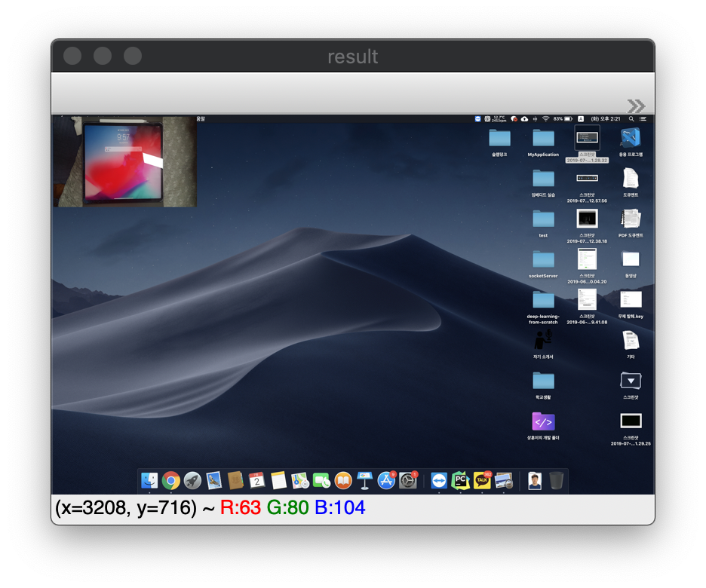Select the 슬랭덩크 folder on desktop

499,142
